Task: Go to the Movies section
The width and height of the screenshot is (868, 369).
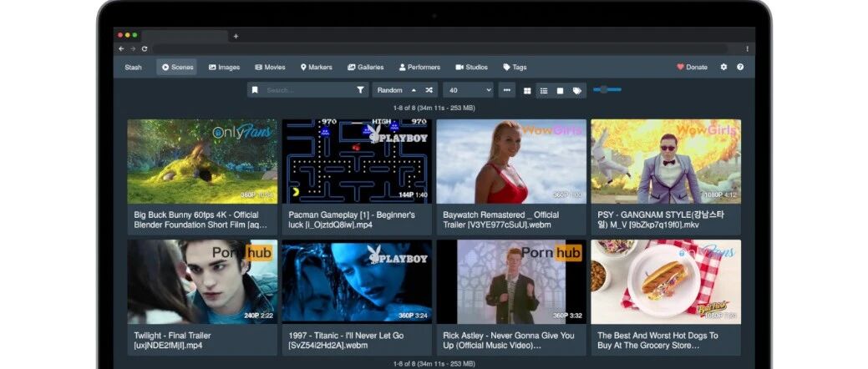Action: pyautogui.click(x=270, y=67)
